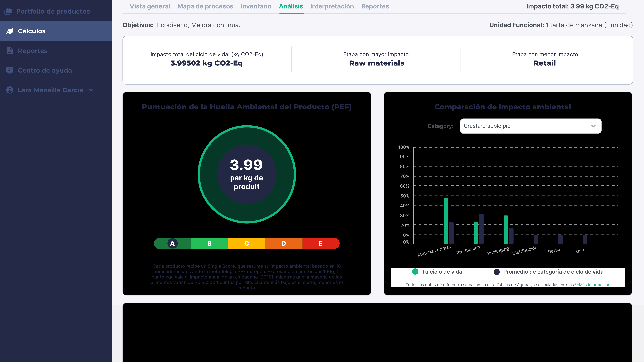644x362 pixels.
Task: Click the green Tu ciclo de vida legend dot
Action: coord(415,272)
